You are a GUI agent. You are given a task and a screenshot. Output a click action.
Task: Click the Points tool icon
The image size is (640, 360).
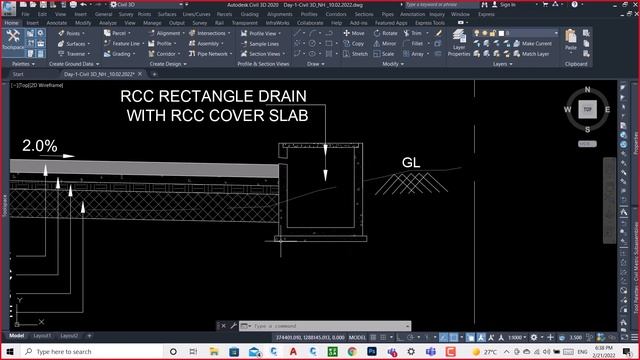(x=61, y=33)
